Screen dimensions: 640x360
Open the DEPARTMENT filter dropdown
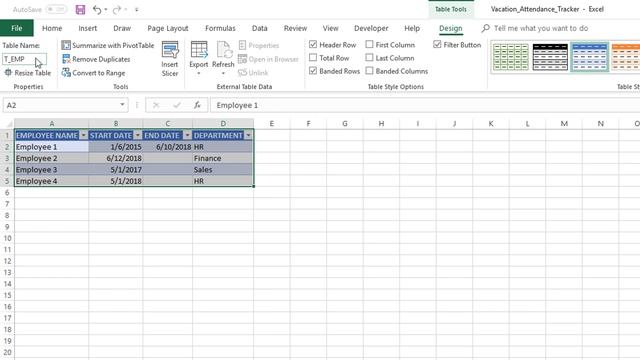248,136
